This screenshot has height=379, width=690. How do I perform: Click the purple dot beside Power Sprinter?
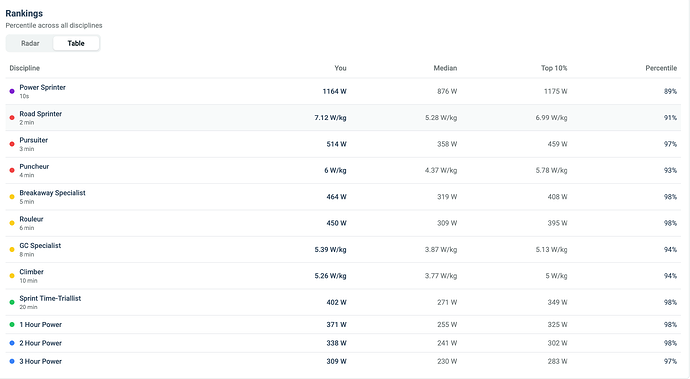click(x=12, y=92)
